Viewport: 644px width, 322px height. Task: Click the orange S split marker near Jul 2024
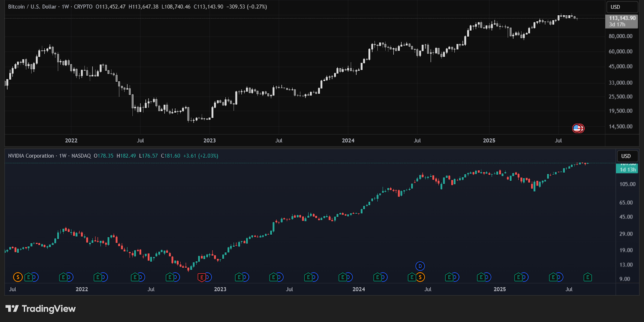[x=420, y=277]
